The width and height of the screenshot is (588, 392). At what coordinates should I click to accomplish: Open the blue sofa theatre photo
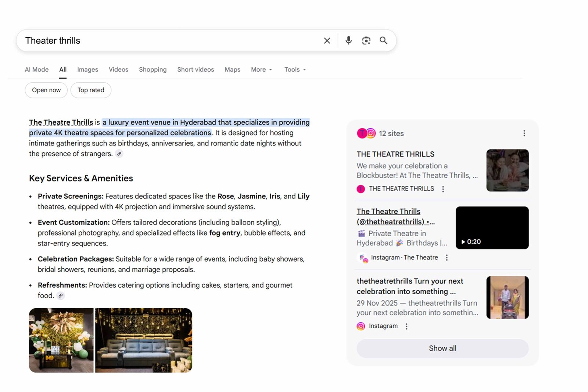click(143, 340)
